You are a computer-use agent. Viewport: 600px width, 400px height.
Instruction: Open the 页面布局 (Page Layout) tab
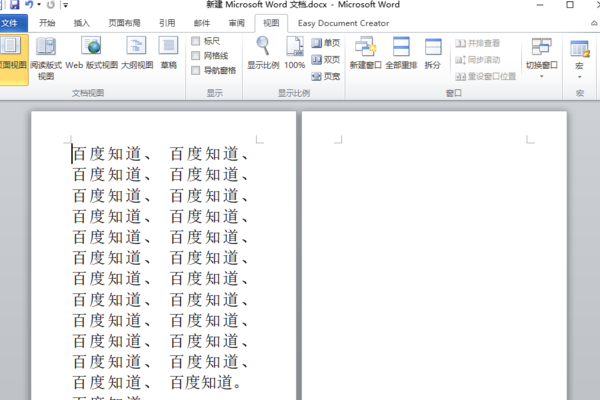(x=124, y=23)
